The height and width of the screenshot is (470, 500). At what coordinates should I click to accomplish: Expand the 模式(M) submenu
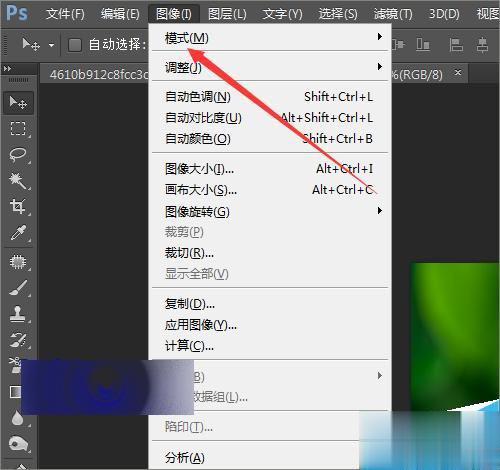(x=270, y=38)
